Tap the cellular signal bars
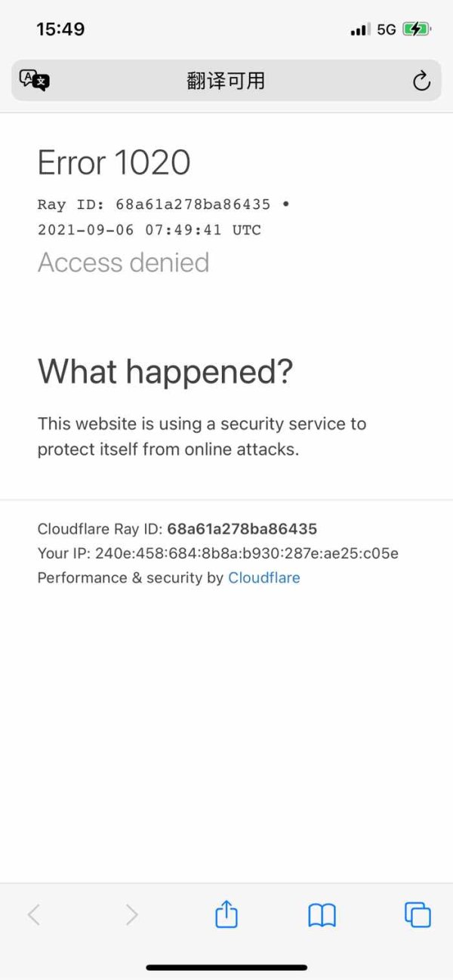 click(x=359, y=29)
